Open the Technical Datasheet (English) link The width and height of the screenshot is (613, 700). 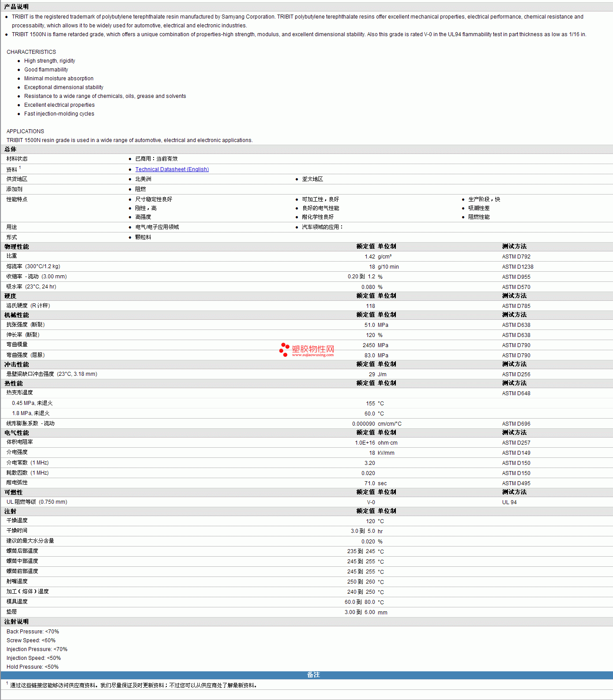(x=172, y=169)
